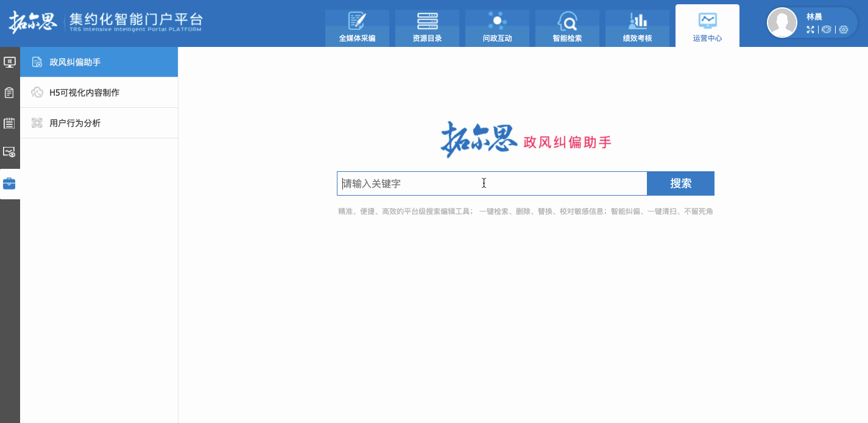Click the 拓尔思 logo in the header

[32, 22]
